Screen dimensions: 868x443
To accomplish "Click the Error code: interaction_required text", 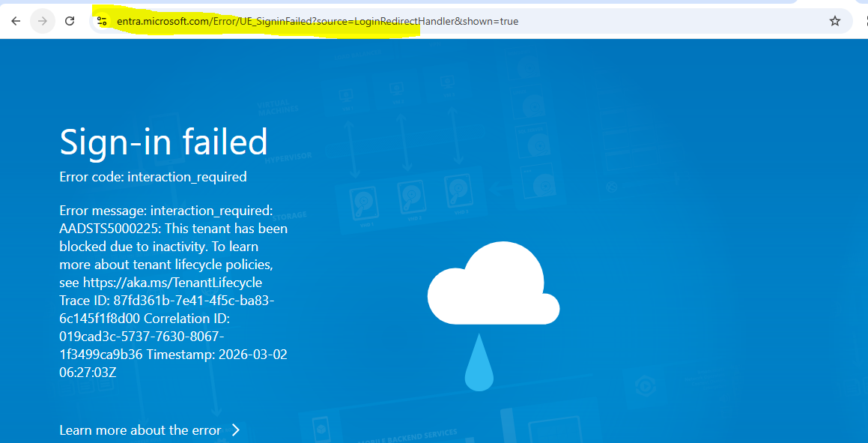I will pos(153,177).
